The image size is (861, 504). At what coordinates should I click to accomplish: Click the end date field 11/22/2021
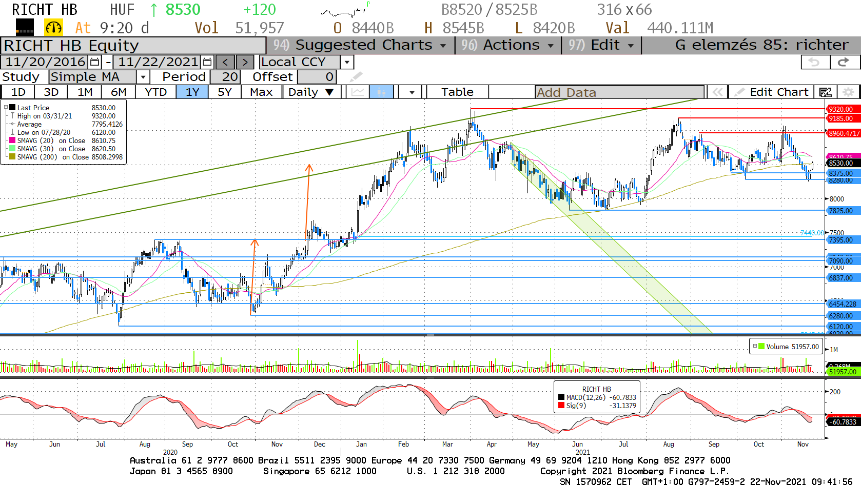[158, 62]
